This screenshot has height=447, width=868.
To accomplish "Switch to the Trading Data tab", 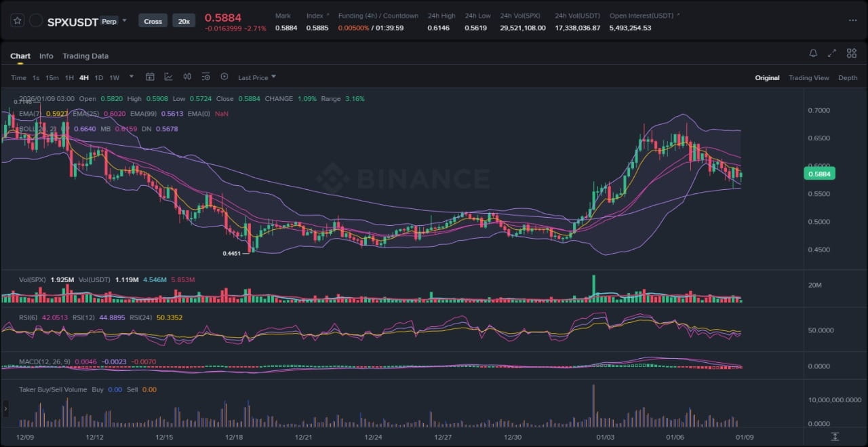I will coord(85,56).
